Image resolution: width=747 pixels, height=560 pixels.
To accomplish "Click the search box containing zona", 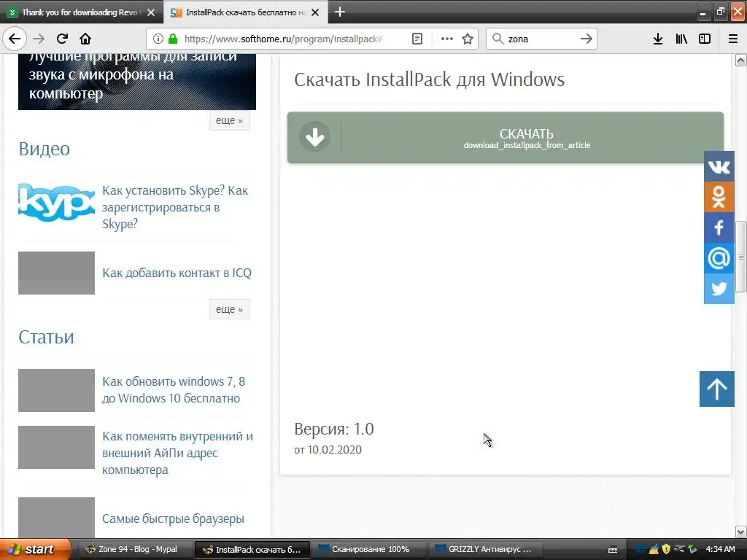I will 541,39.
